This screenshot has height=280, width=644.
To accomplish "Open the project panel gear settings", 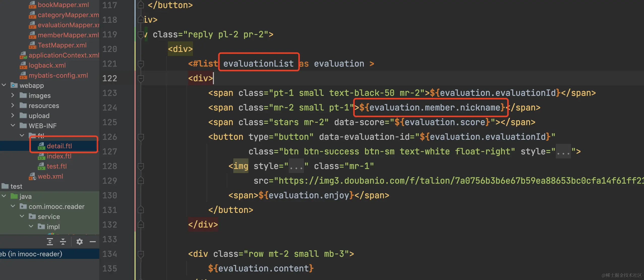I will [80, 242].
